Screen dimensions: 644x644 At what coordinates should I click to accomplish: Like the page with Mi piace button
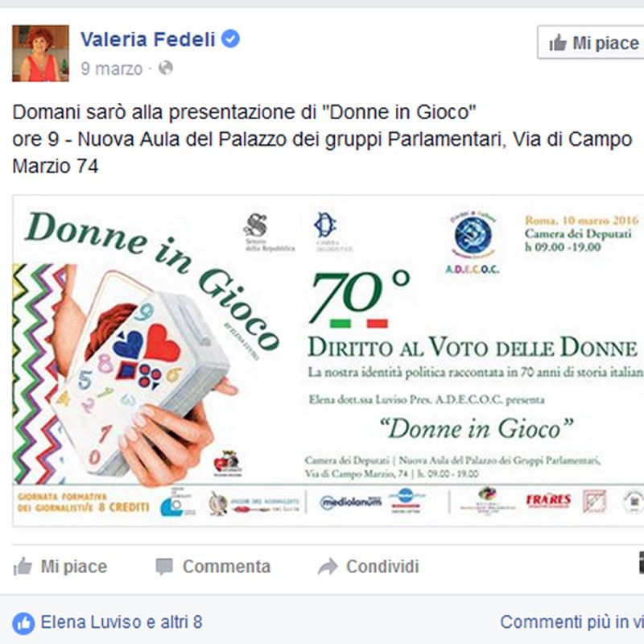(x=591, y=43)
